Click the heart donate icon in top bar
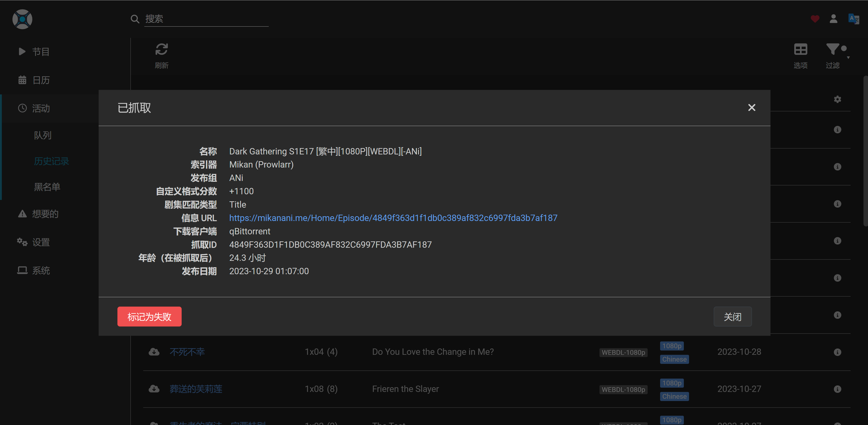The image size is (868, 425). (815, 19)
